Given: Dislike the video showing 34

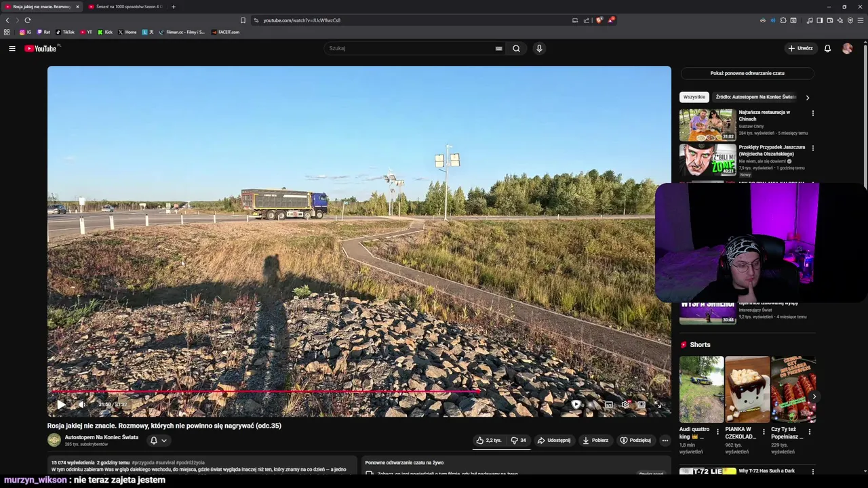Looking at the screenshot, I should [x=519, y=440].
